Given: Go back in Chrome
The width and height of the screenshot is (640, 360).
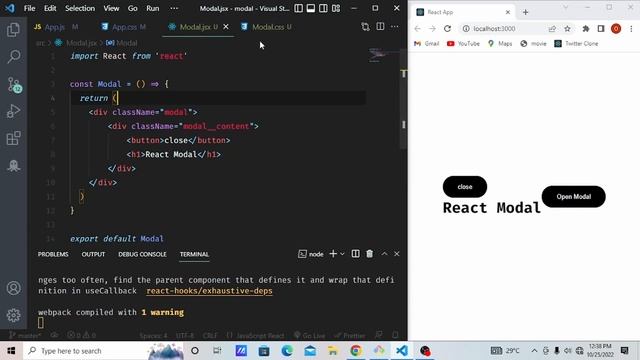Looking at the screenshot, I should (417, 29).
